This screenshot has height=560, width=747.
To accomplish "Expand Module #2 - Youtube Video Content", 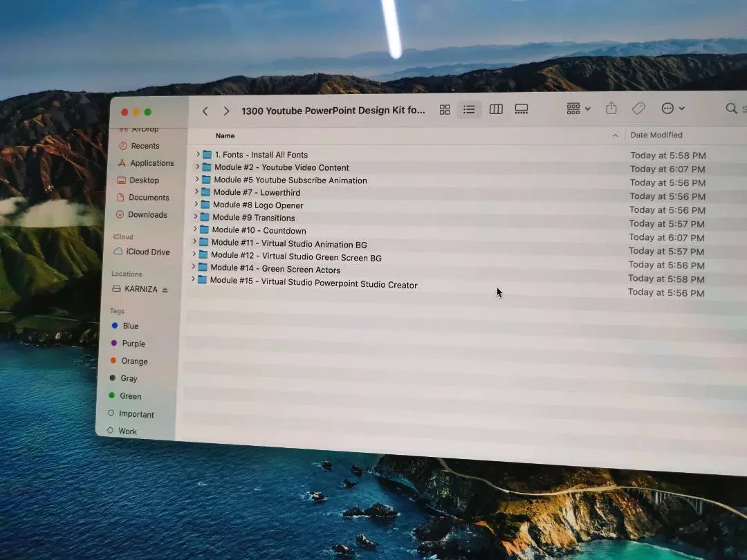I will [x=197, y=167].
